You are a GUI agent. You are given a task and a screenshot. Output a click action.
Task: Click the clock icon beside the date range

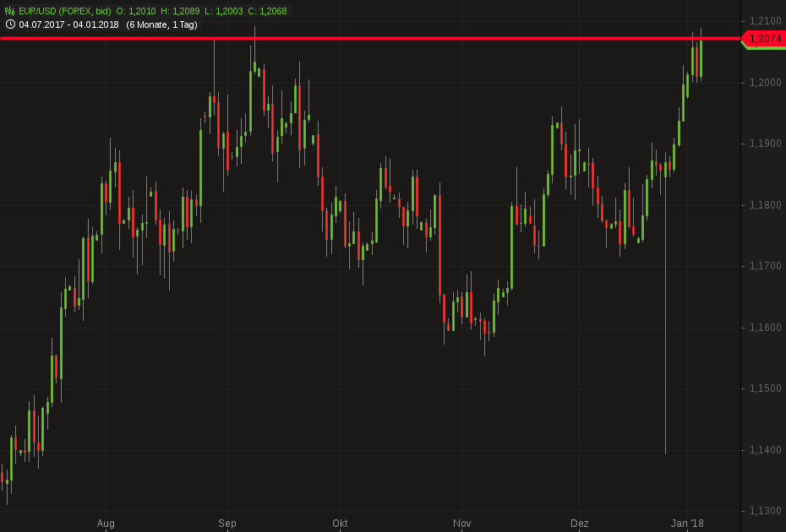[x=10, y=24]
